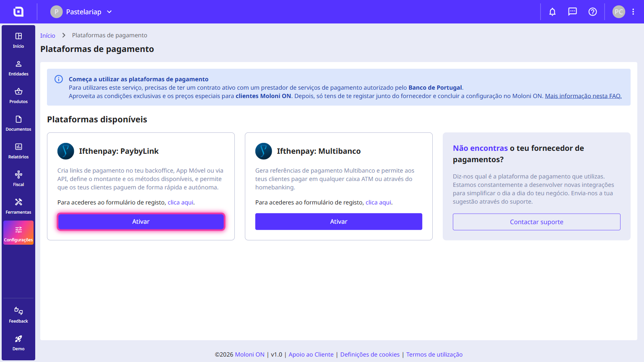
Task: Open Termos de utilização footer link
Action: click(434, 354)
